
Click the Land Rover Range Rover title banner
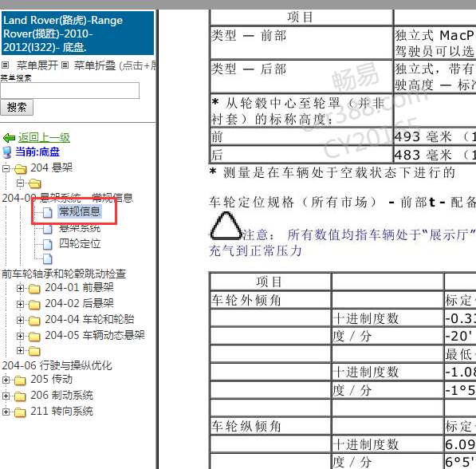pos(77,33)
